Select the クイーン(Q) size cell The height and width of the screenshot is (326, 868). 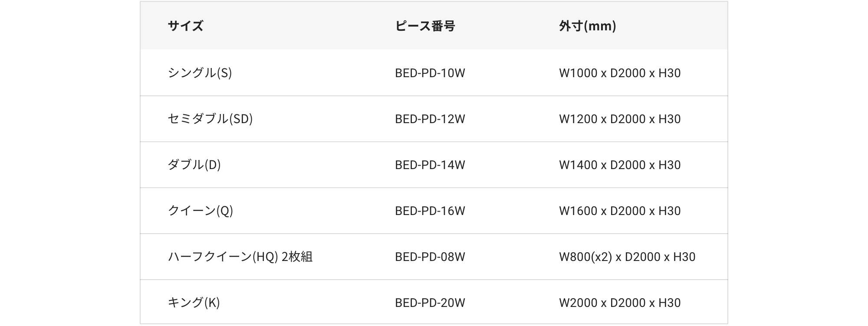[x=200, y=211]
